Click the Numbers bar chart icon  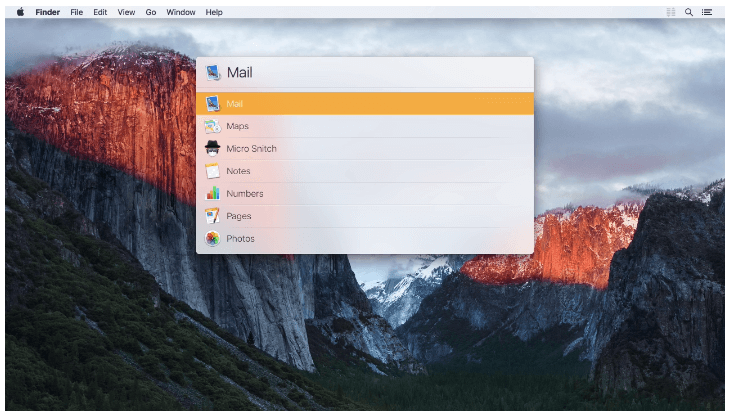213,193
